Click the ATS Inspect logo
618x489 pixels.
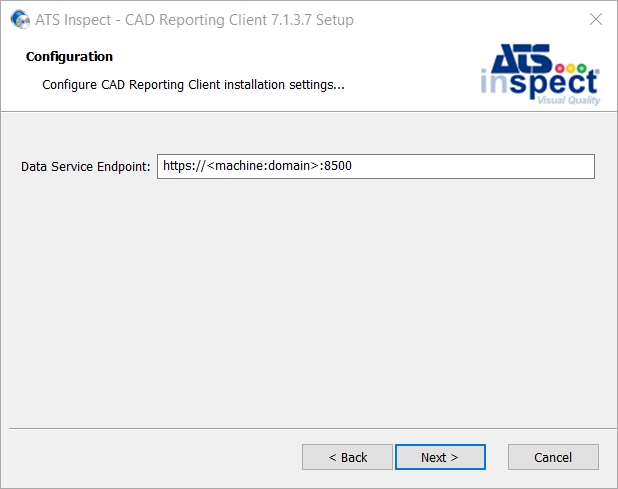540,74
